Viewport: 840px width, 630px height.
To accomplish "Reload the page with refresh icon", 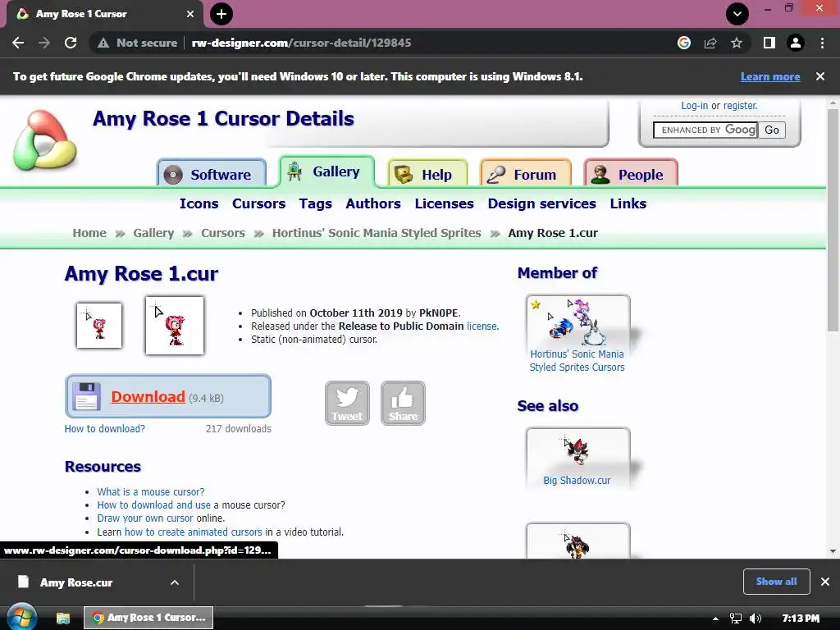I will point(71,43).
